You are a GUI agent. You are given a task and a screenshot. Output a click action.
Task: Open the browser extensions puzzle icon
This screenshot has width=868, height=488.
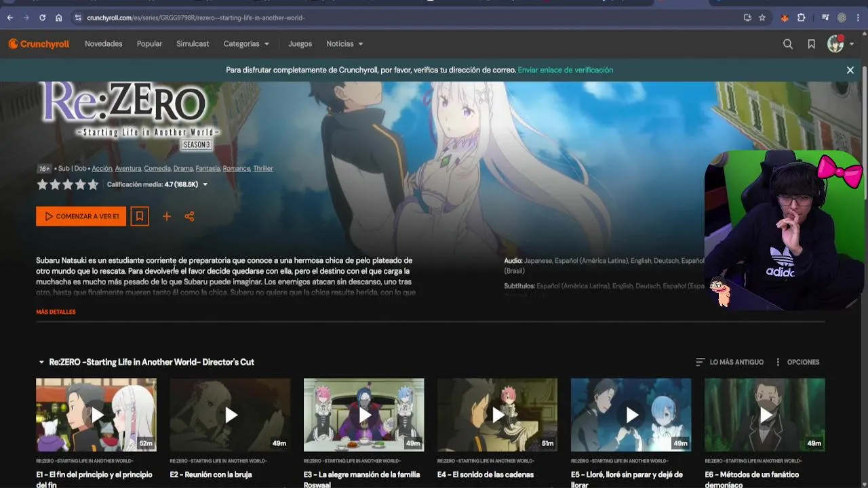coord(801,18)
